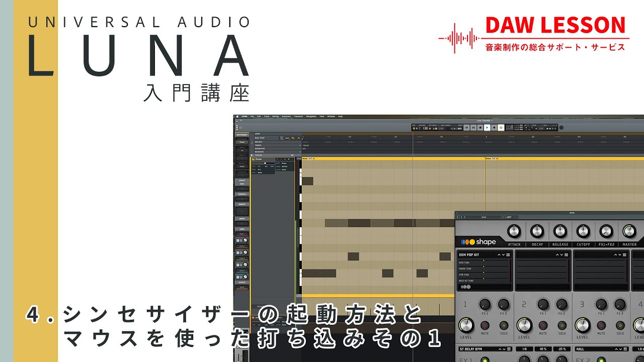Click the go-to-end transport button

click(x=473, y=128)
